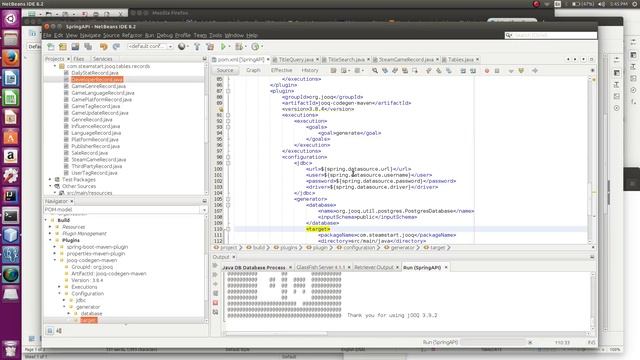Click the Amazon icon in Ubuntu launcher
Viewport: 640px width, 360px height.
[11, 156]
